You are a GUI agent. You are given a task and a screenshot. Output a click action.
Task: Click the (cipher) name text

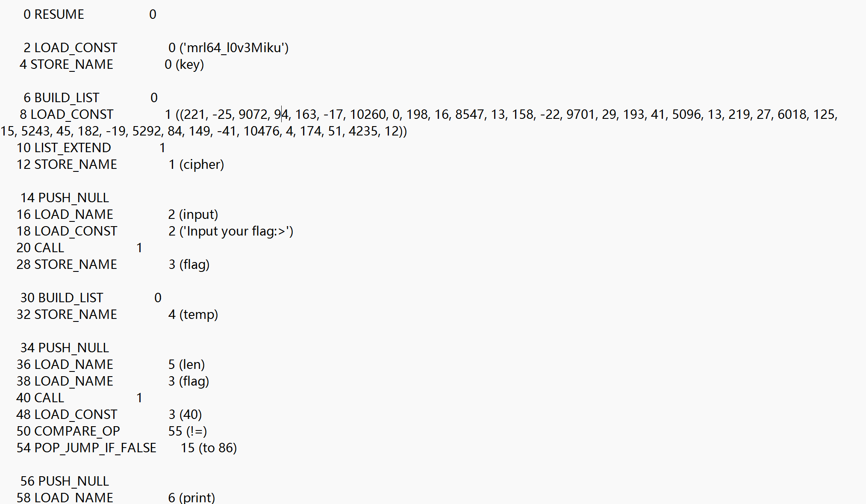coord(202,165)
